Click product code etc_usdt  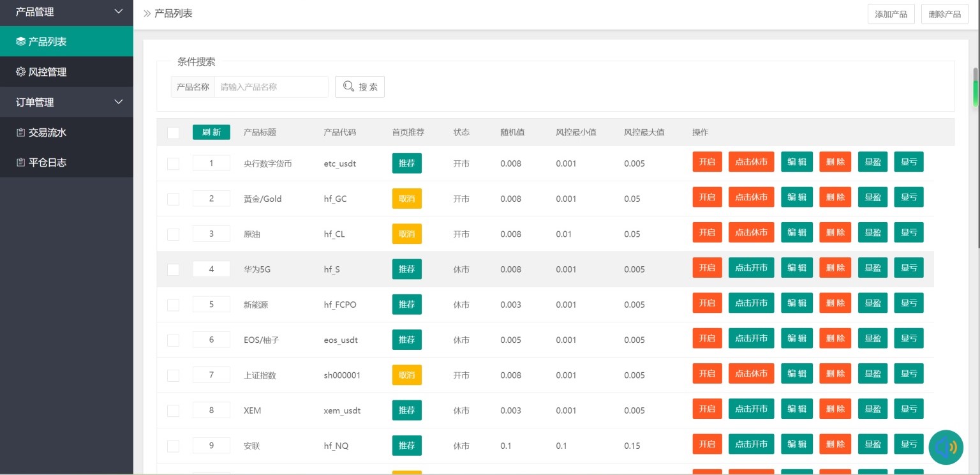(340, 163)
